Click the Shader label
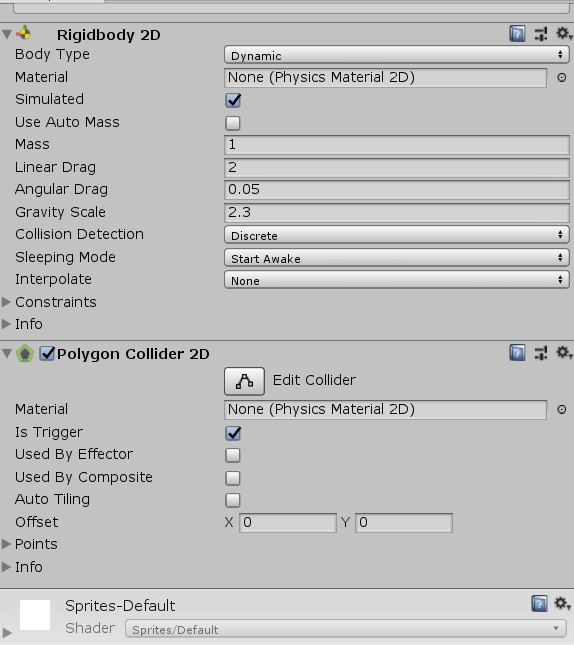 point(90,629)
